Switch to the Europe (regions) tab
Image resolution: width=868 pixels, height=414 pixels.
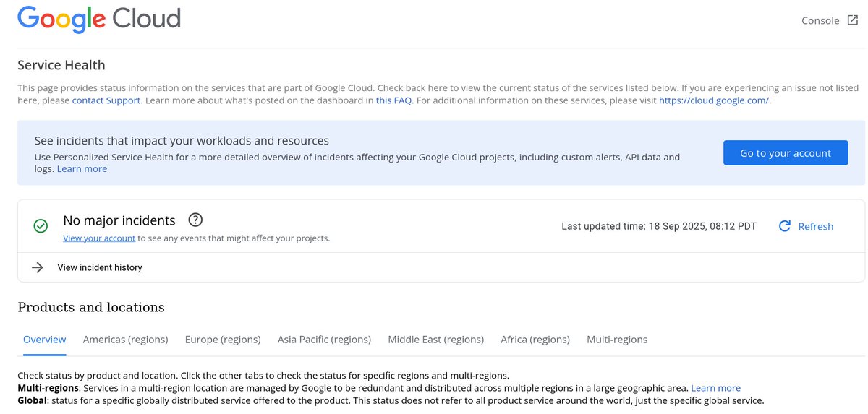coord(223,340)
